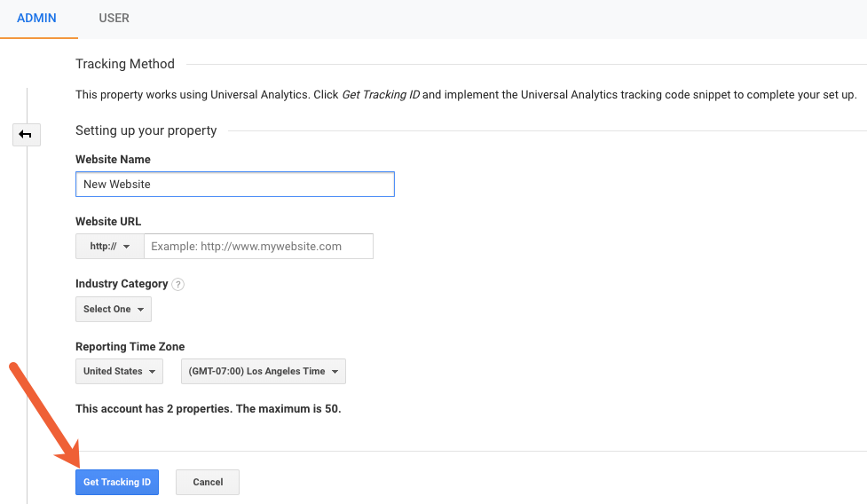The width and height of the screenshot is (867, 504).
Task: Click the italic Get Tracking ID text in description
Action: coord(381,94)
